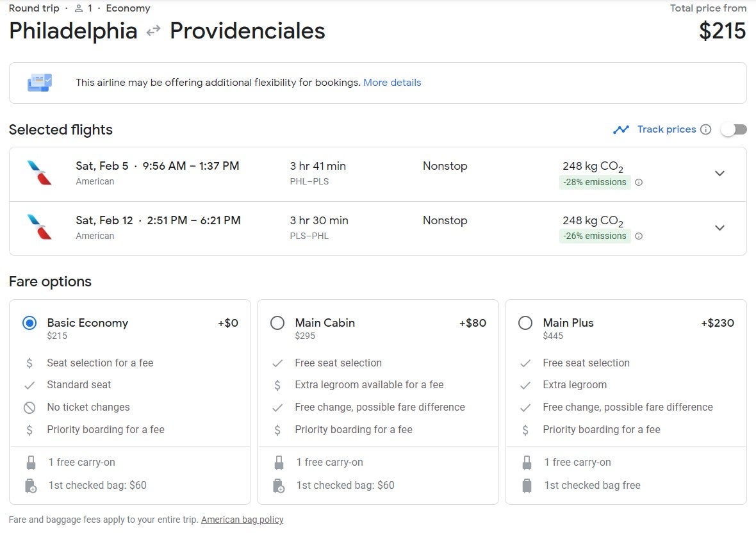Click emissions info icon for Feb 12 flight
This screenshot has height=533, width=756.
point(638,236)
